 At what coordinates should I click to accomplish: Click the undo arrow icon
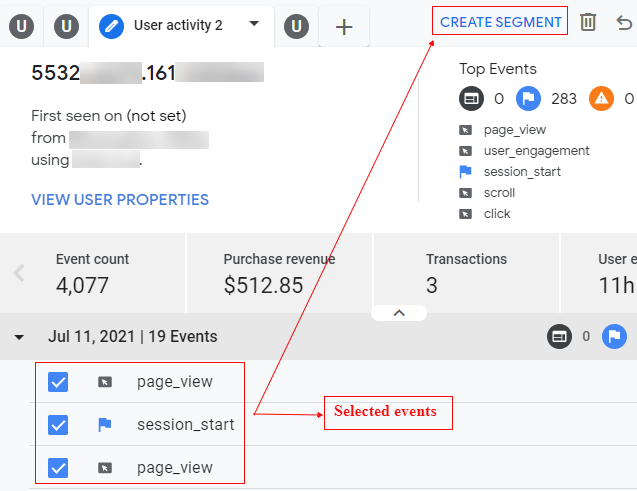(x=624, y=23)
